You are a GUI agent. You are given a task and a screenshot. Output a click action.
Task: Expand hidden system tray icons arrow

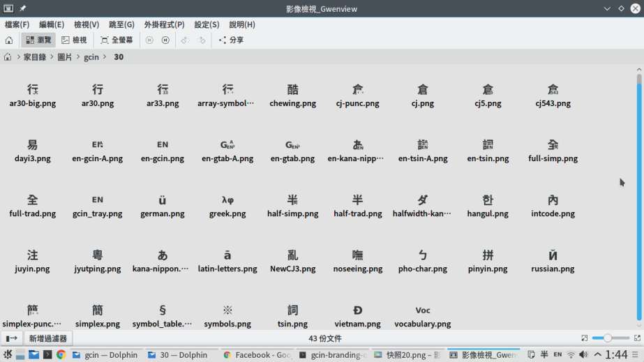pos(597,355)
